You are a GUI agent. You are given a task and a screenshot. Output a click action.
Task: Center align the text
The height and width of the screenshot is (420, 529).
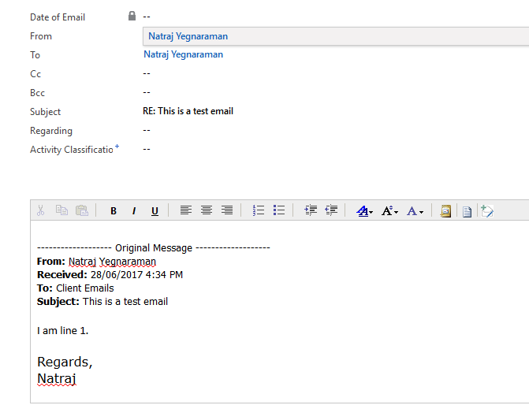(207, 210)
